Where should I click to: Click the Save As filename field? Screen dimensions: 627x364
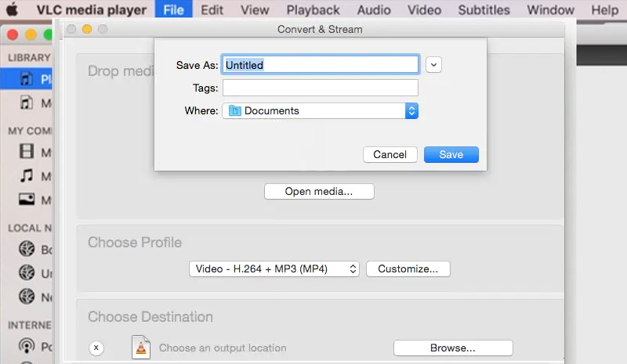[321, 65]
